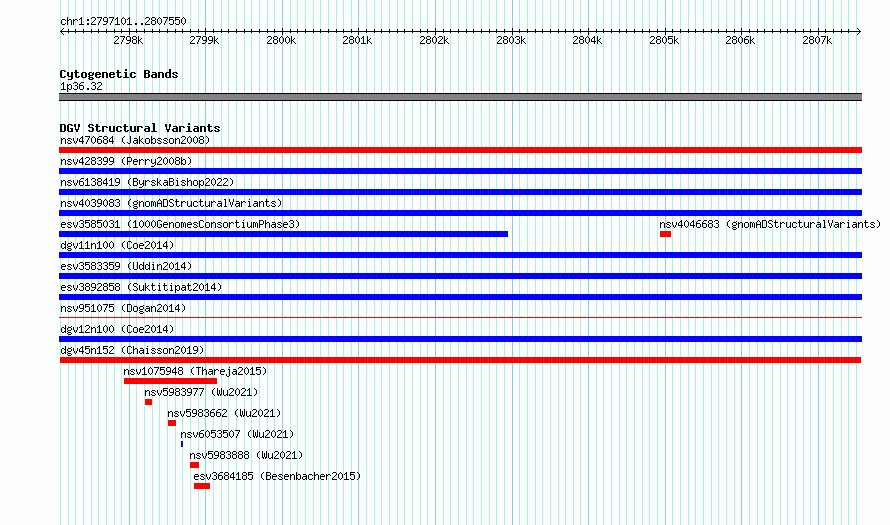Click the thin red nsv951075 (Dogan2014) line
The image size is (890, 525).
click(x=460, y=317)
